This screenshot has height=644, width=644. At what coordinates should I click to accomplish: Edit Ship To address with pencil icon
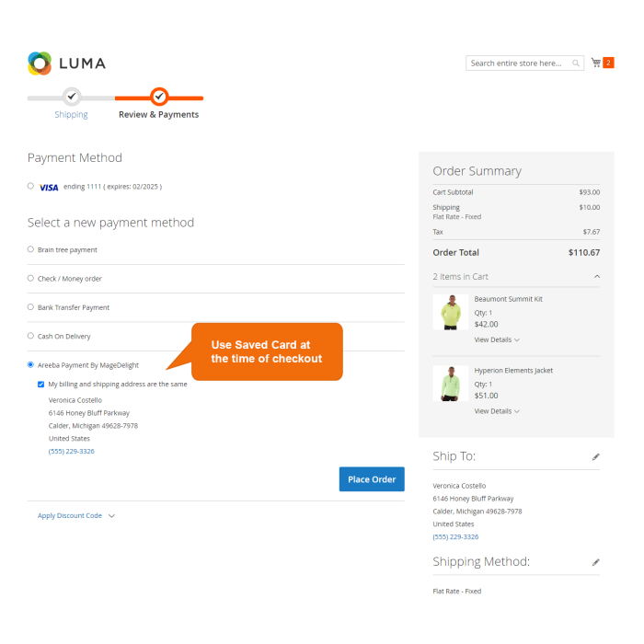coord(595,456)
